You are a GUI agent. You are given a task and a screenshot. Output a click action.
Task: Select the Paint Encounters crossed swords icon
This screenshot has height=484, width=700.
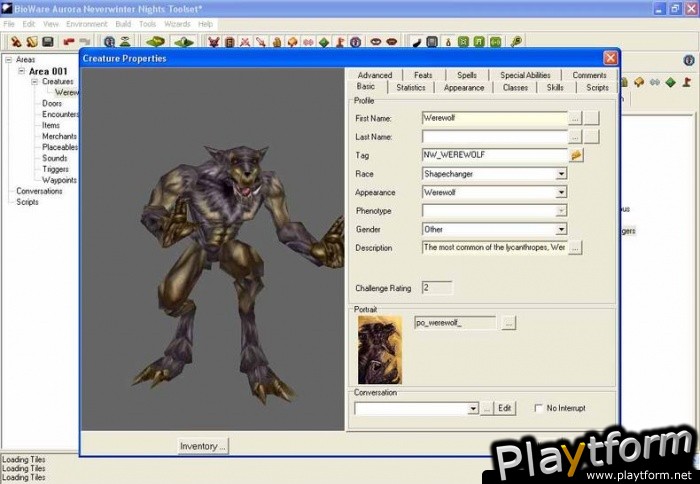coord(245,42)
